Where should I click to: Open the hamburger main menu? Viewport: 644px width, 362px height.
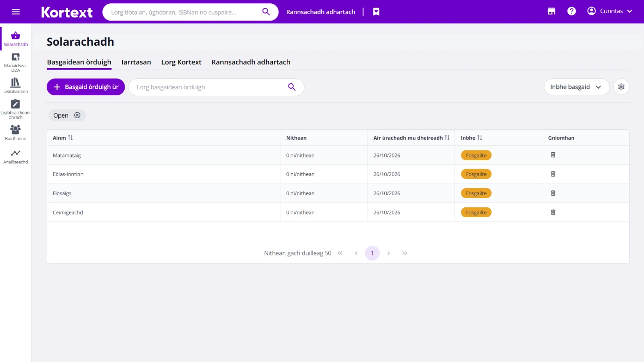click(x=16, y=12)
